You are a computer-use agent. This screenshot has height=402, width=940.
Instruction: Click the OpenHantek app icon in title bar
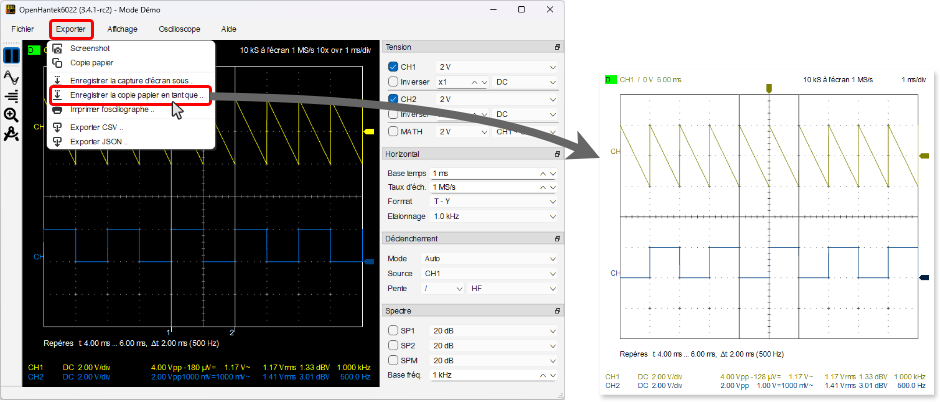point(10,10)
